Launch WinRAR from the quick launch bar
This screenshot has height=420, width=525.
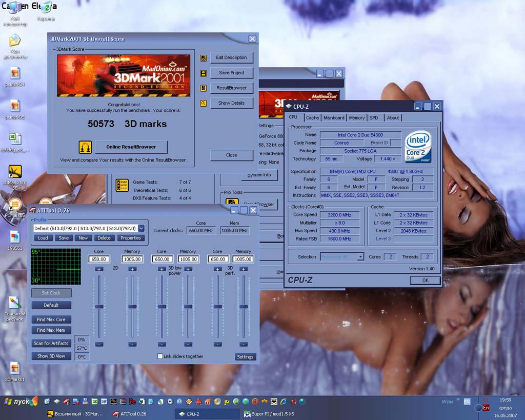[x=123, y=401]
